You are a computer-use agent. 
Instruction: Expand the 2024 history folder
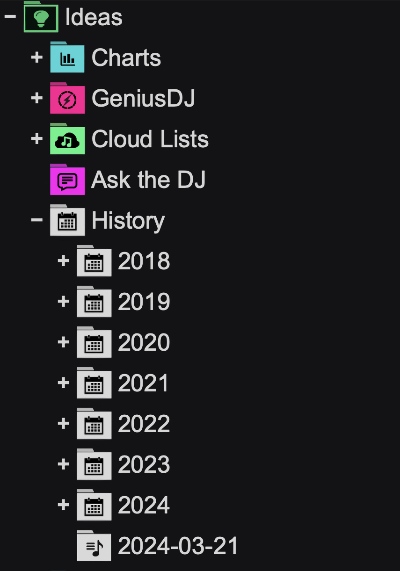(x=63, y=505)
